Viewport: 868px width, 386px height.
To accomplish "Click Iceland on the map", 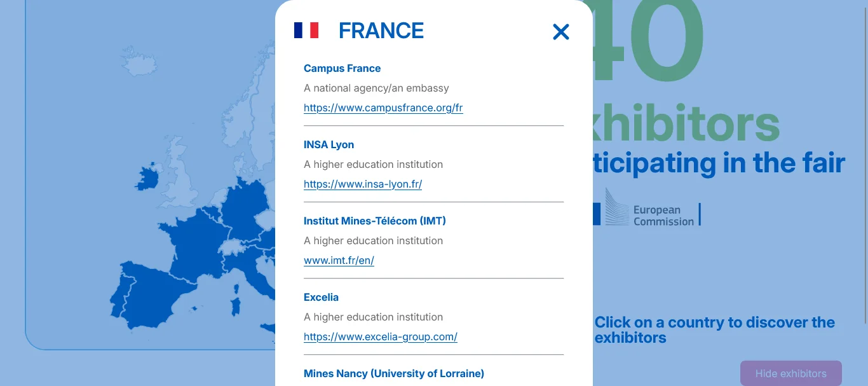I will click(142, 62).
